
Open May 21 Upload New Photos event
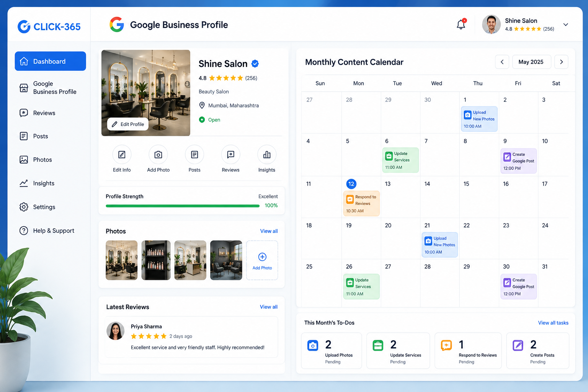click(x=440, y=245)
